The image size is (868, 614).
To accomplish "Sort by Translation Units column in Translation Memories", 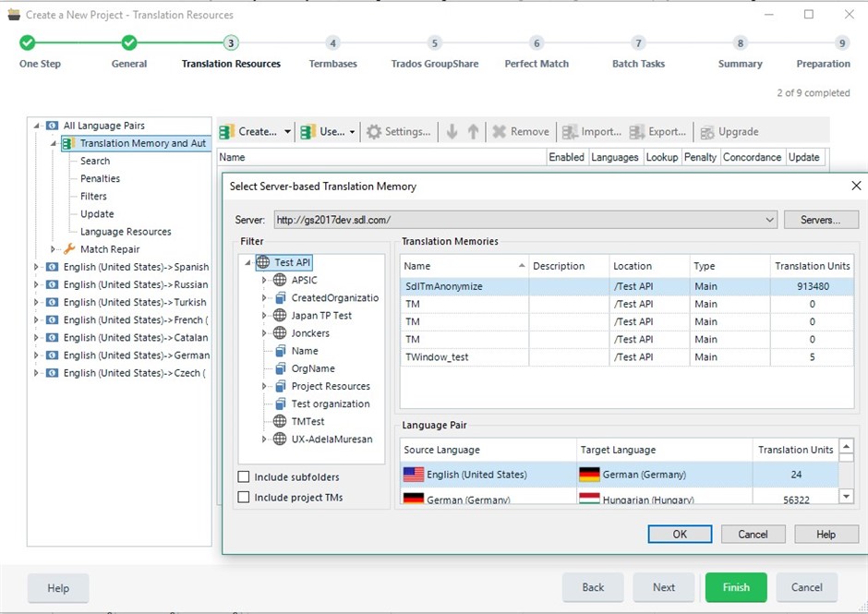I will pos(812,266).
